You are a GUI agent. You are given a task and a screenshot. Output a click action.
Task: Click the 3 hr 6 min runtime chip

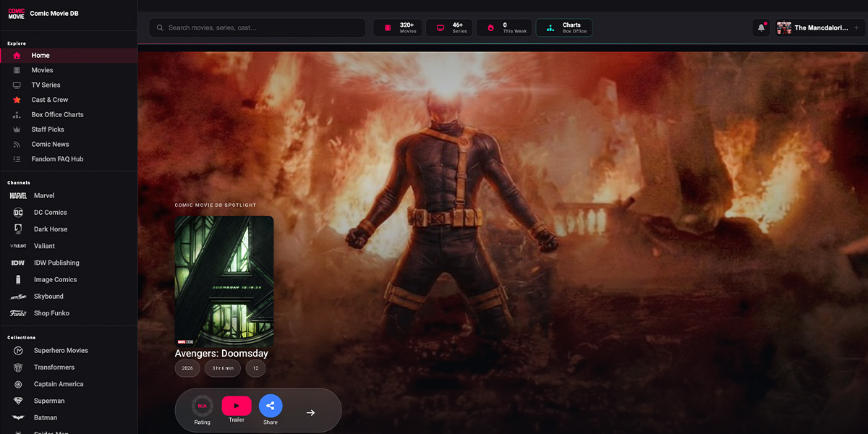223,368
